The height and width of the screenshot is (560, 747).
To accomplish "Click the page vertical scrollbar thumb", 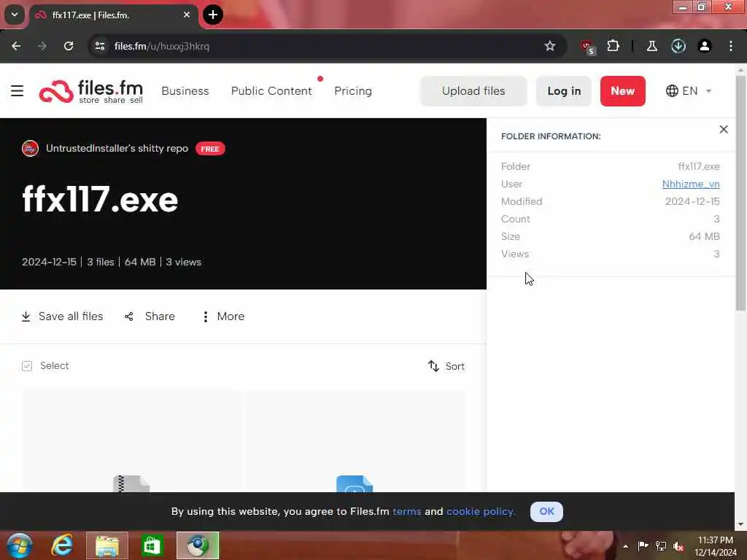I will [740, 192].
